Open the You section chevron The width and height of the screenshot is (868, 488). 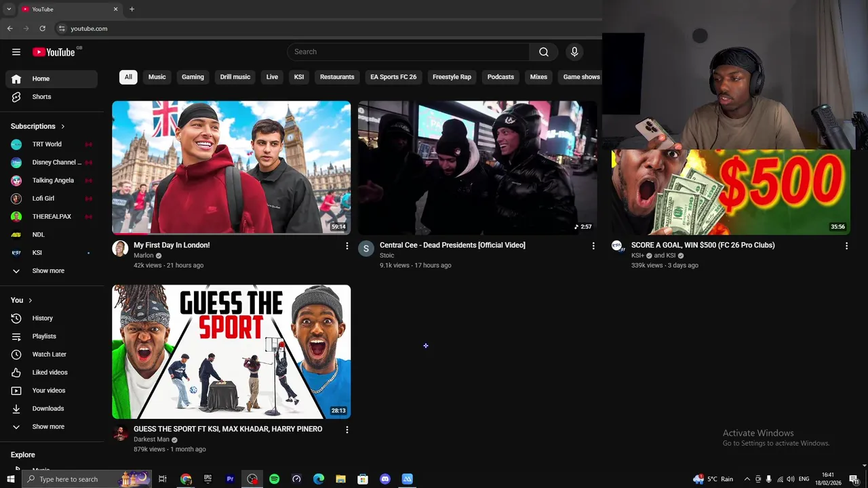[x=30, y=300]
